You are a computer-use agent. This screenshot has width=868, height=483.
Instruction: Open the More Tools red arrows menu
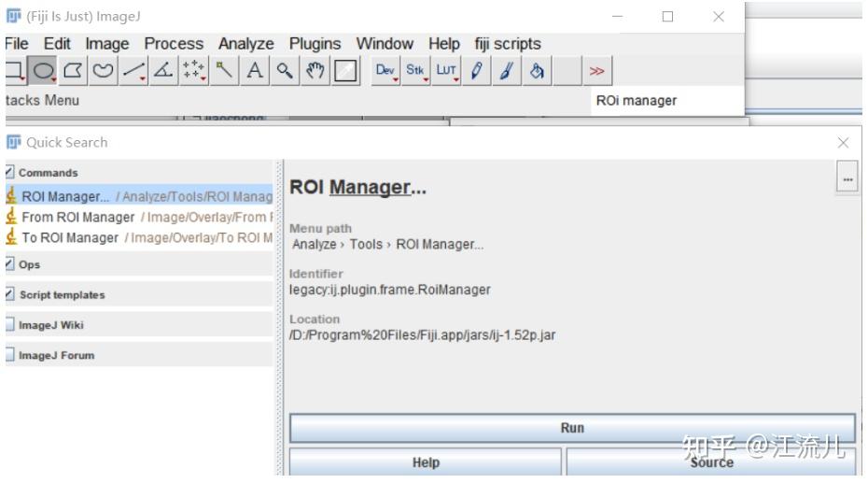[597, 71]
